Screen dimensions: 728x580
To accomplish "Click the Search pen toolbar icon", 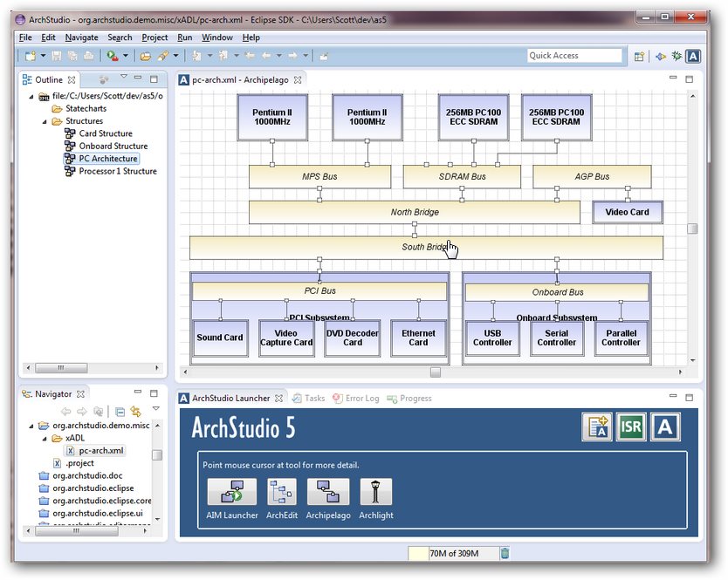I will point(162,56).
